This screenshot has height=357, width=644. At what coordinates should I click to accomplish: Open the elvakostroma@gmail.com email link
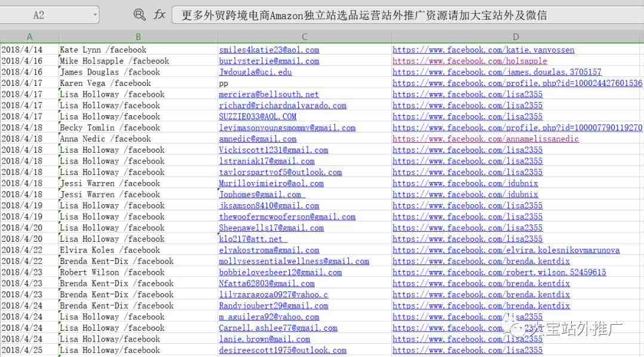click(x=269, y=250)
